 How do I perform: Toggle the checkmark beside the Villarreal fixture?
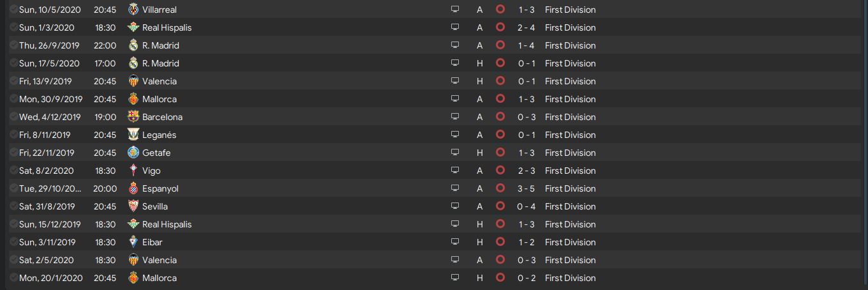pos(13,10)
